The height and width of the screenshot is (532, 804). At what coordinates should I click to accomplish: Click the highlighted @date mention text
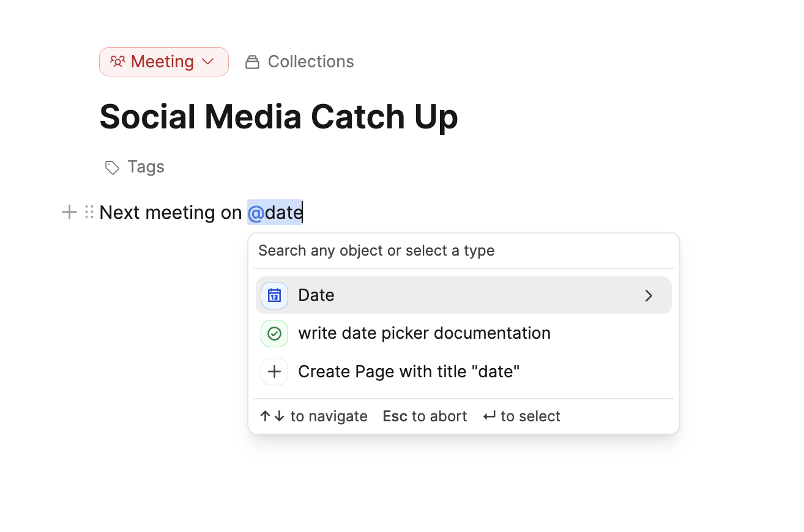click(275, 213)
